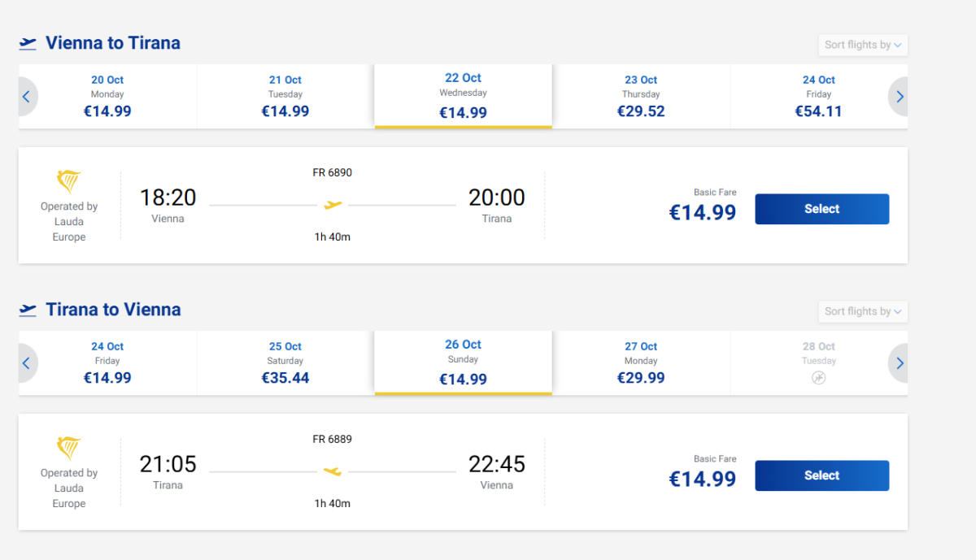
Task: Open Sort flights by for Vienna to Tirana
Action: pyautogui.click(x=862, y=45)
